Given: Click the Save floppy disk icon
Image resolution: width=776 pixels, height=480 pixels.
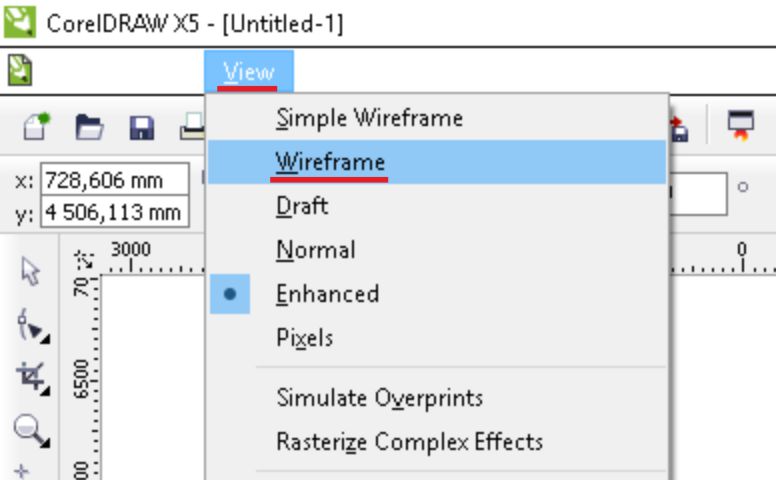Looking at the screenshot, I should pyautogui.click(x=141, y=128).
